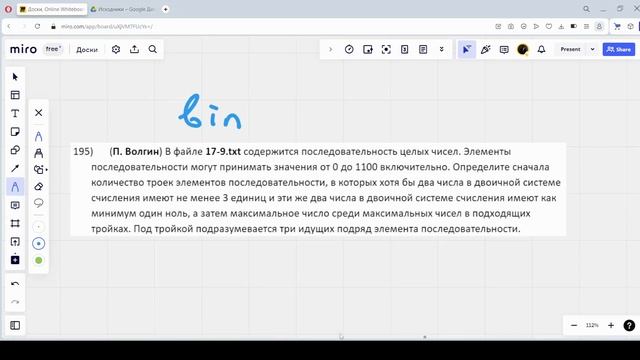Click the 112% zoom level
This screenshot has height=360, width=640.
(x=592, y=325)
